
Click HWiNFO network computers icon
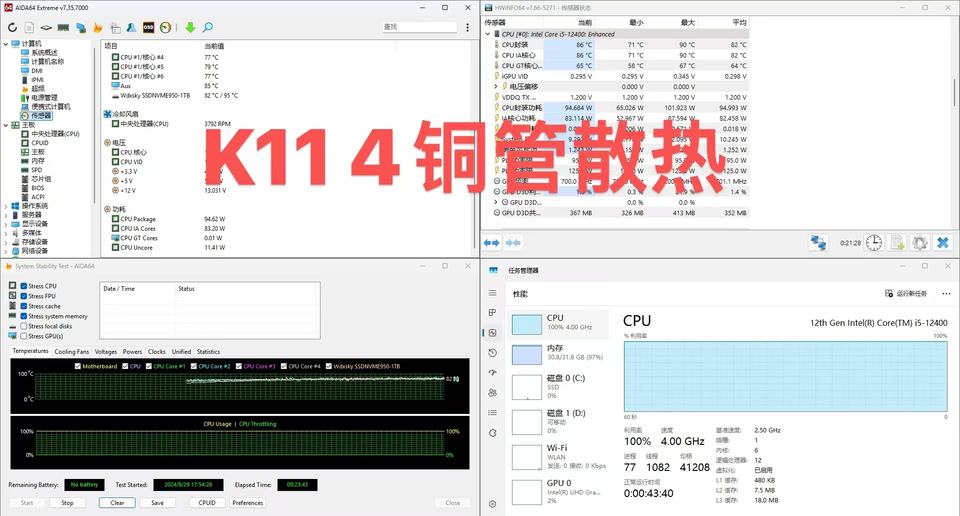click(x=819, y=243)
